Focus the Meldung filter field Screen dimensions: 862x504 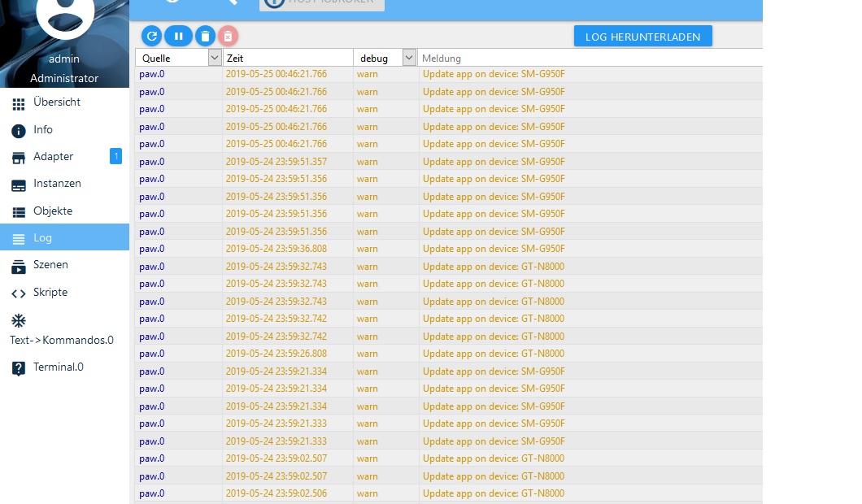[590, 59]
